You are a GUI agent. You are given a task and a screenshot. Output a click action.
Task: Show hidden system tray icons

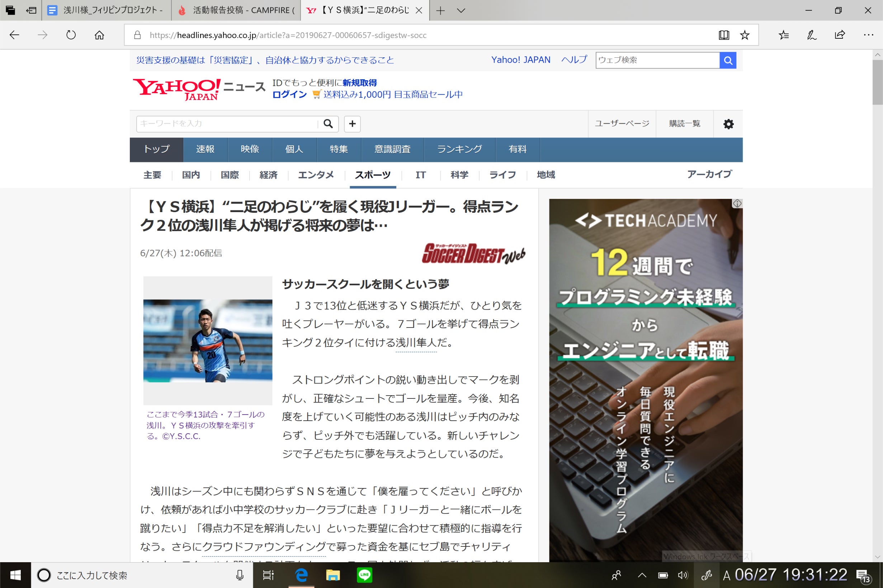click(x=642, y=575)
